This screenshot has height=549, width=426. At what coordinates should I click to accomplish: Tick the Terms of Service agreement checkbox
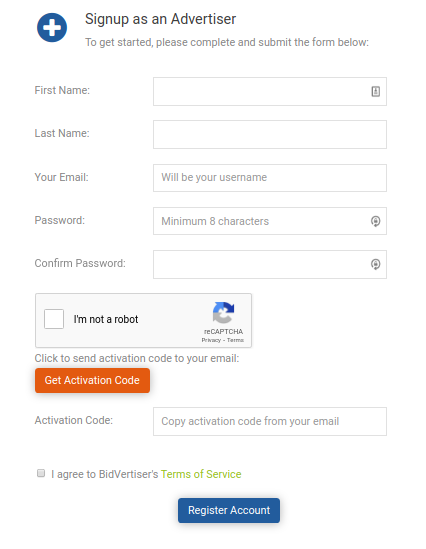pyautogui.click(x=41, y=473)
